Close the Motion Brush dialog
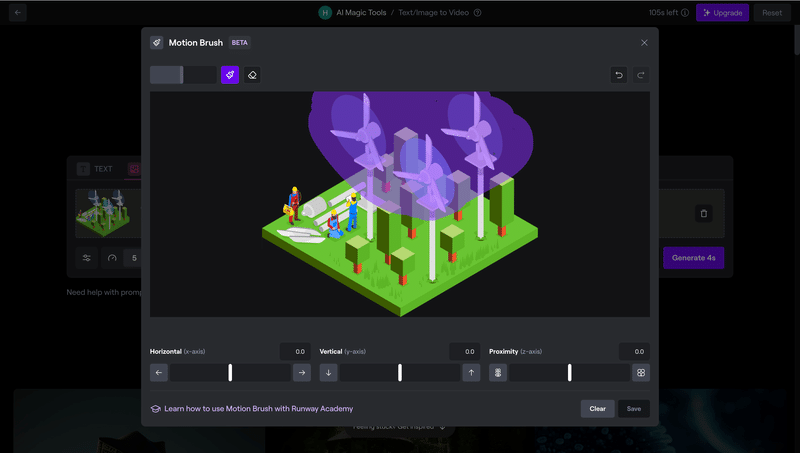The image size is (800, 453). point(644,43)
